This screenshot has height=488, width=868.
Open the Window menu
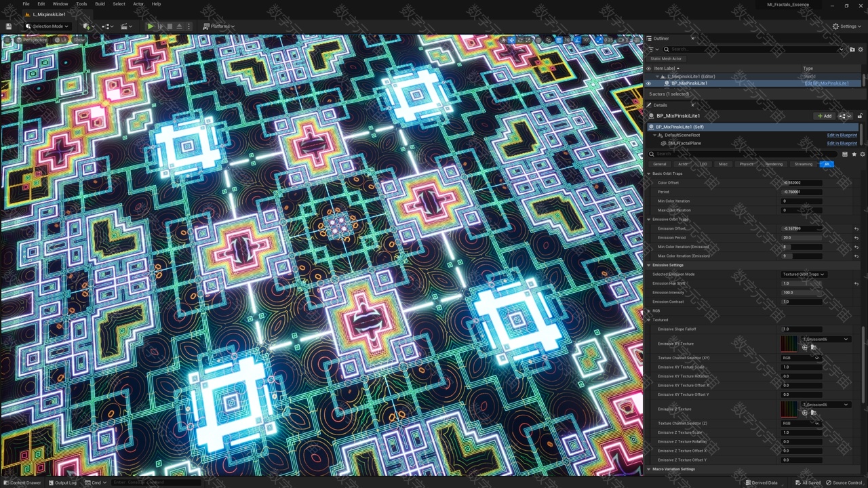tap(60, 4)
